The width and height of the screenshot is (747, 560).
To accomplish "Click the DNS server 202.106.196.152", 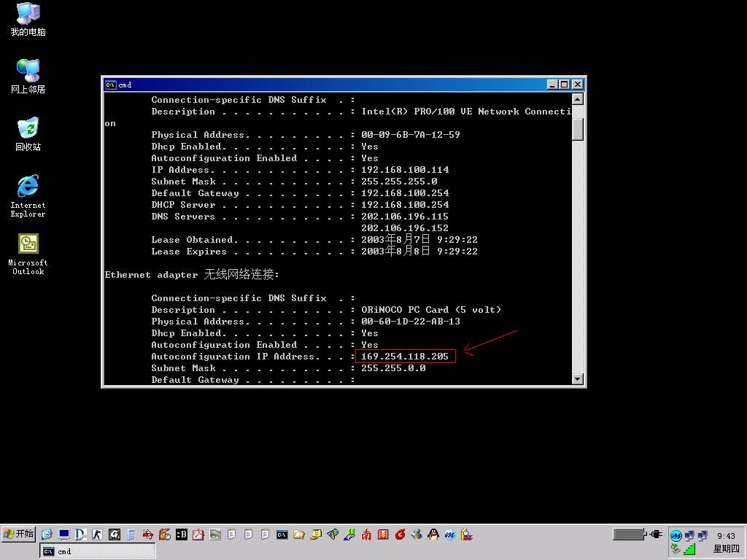I will (x=405, y=228).
